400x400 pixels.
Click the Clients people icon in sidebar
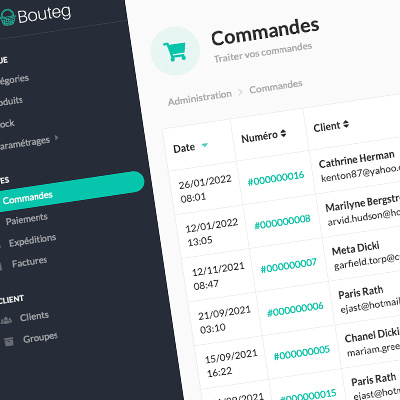[x=6, y=321]
